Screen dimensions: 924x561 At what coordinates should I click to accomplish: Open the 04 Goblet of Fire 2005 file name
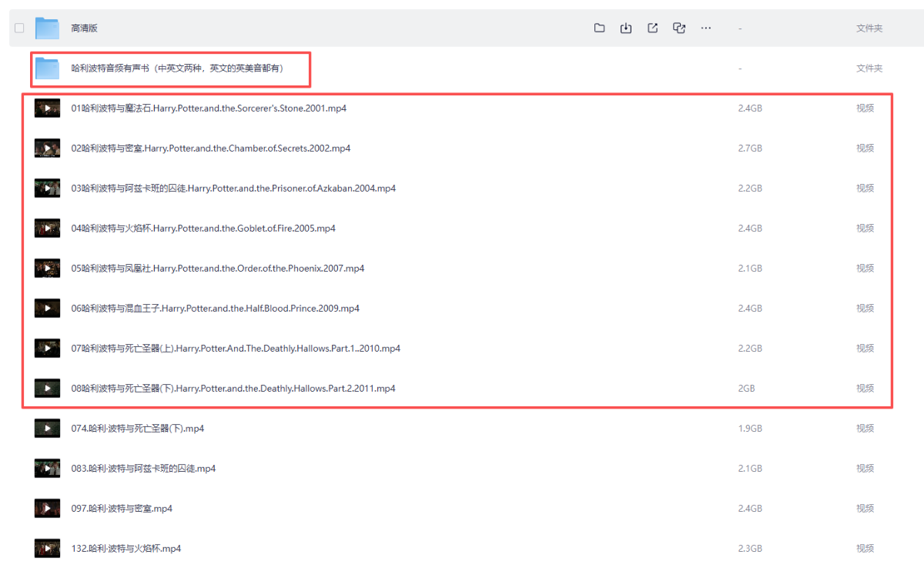[203, 229]
